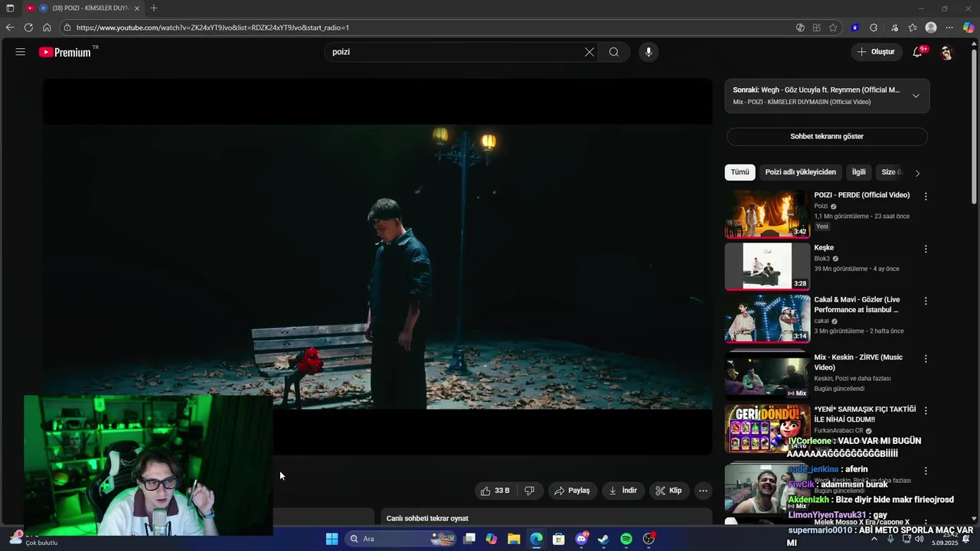The image size is (980, 551).
Task: Go back with browser back arrow
Action: [x=10, y=28]
